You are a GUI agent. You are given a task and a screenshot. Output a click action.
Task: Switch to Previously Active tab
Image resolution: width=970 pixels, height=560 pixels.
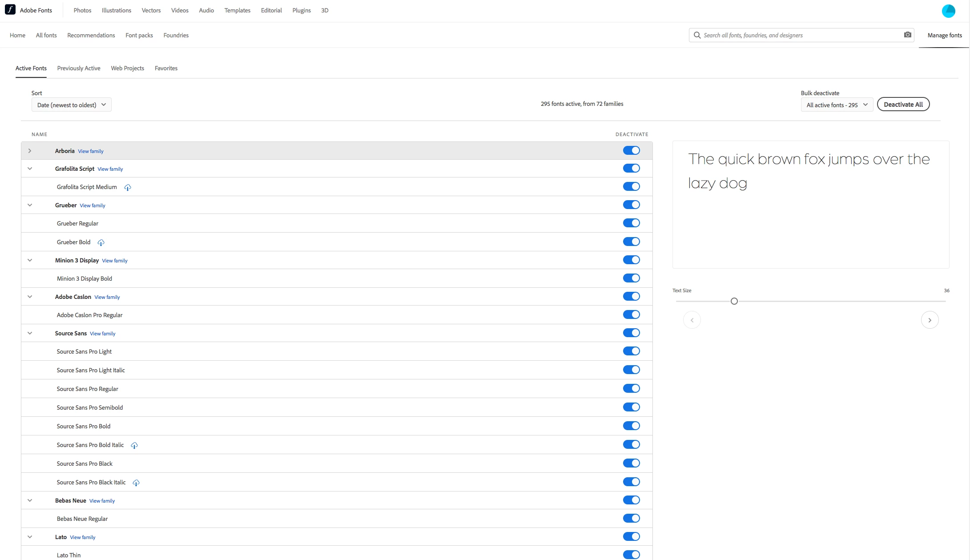click(x=79, y=68)
